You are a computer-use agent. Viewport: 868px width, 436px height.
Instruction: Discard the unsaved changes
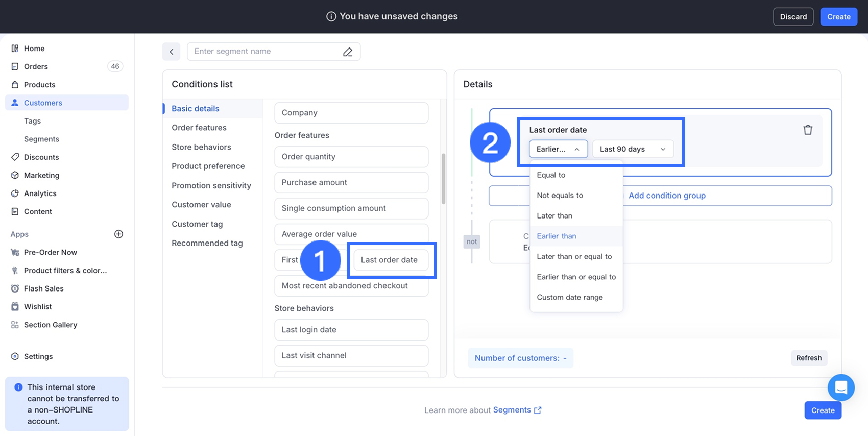click(793, 17)
